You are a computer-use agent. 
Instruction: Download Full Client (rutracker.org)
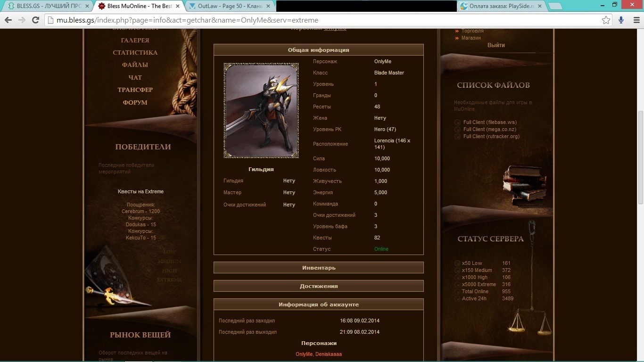(x=491, y=136)
